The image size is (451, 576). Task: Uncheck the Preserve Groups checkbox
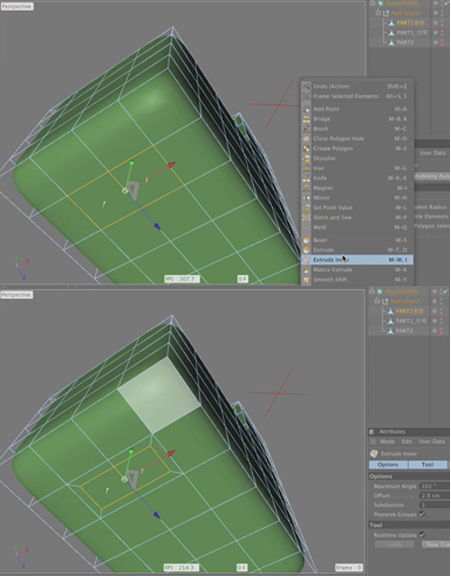(422, 514)
